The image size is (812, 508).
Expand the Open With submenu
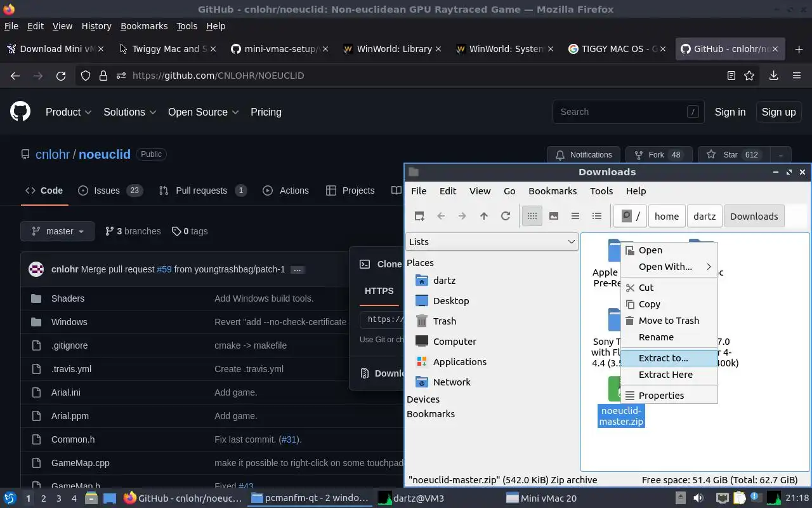point(669,267)
